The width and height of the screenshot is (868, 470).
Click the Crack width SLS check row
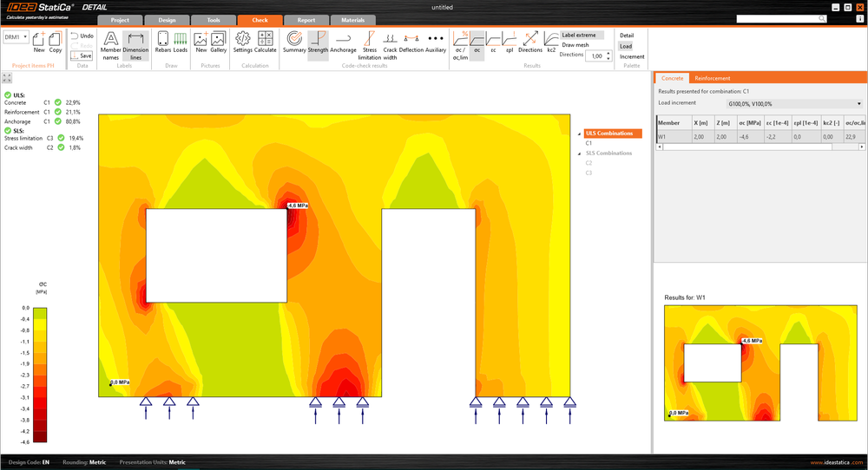43,147
